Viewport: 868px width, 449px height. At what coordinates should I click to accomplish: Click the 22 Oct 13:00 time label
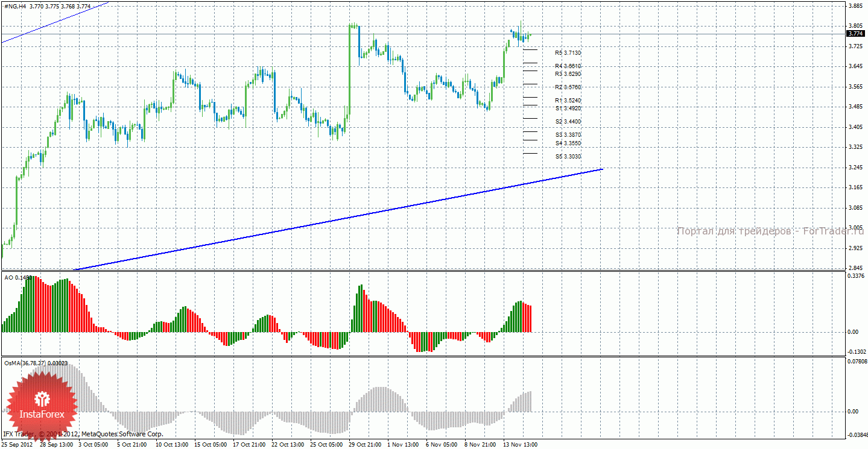[x=288, y=444]
